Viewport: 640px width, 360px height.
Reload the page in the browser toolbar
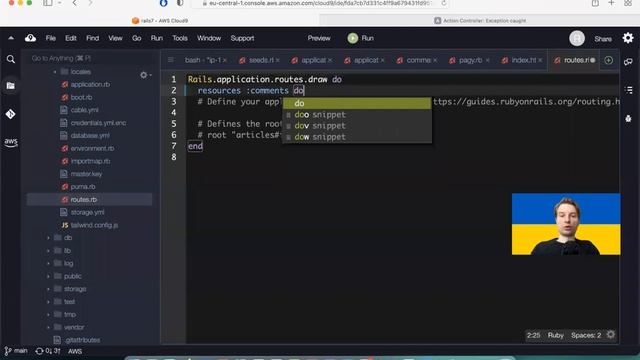444,3
